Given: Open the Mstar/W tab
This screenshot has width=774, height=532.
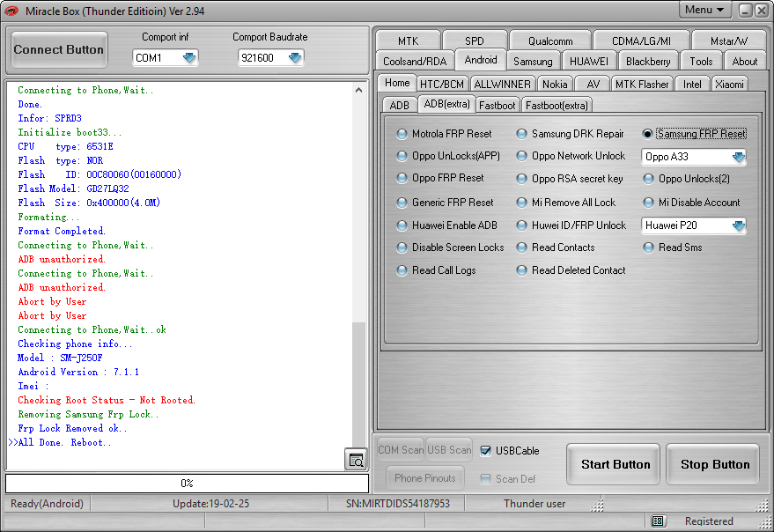Looking at the screenshot, I should 728,41.
